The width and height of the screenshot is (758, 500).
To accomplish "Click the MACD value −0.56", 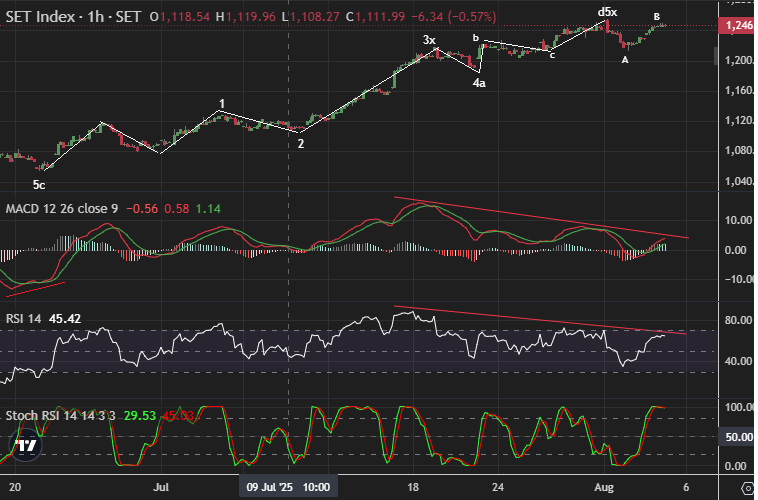I will (142, 209).
